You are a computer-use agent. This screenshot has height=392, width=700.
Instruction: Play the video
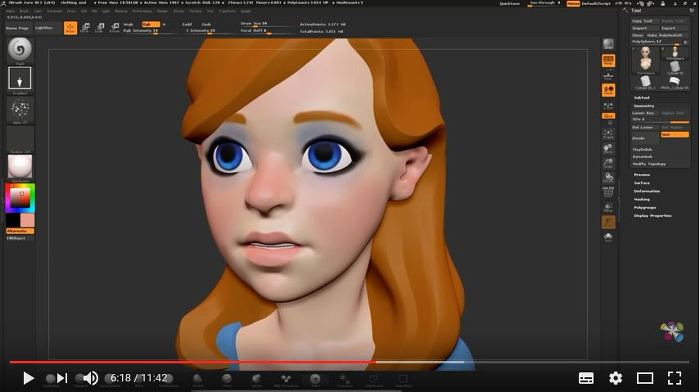(x=29, y=378)
